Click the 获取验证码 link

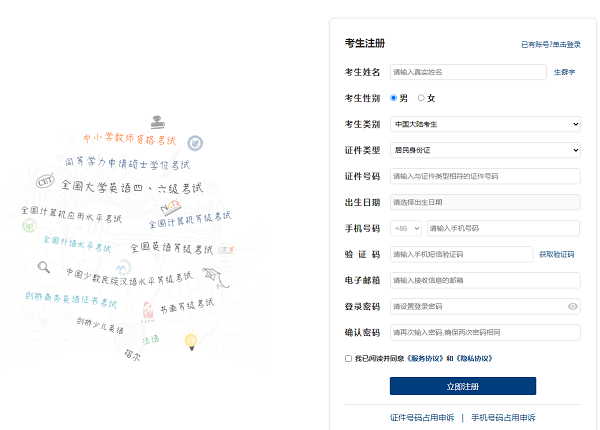(x=556, y=254)
